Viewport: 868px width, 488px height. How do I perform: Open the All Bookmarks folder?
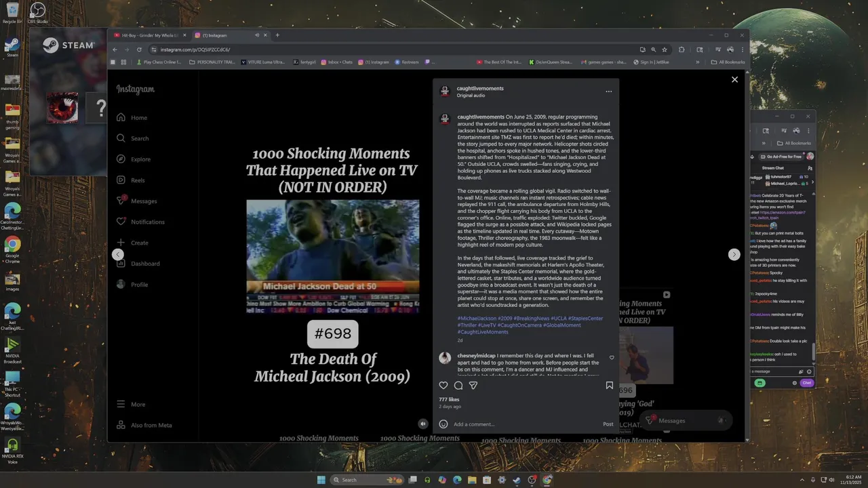[728, 62]
